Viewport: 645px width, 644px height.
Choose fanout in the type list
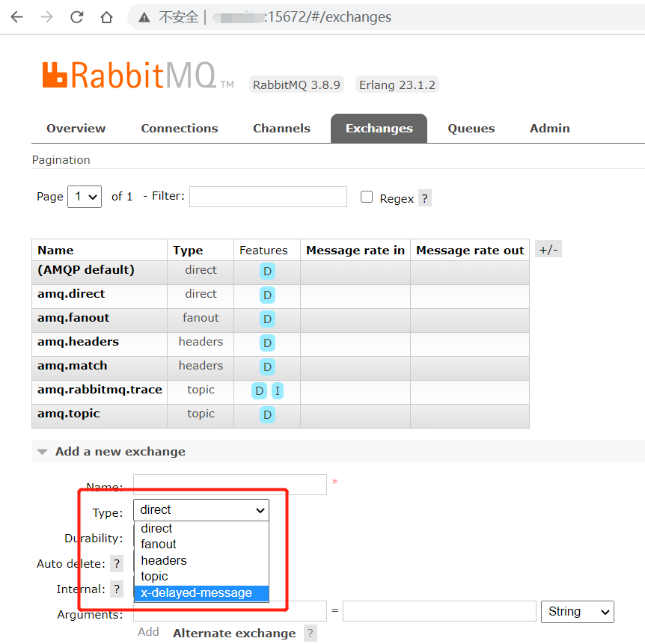pyautogui.click(x=201, y=544)
